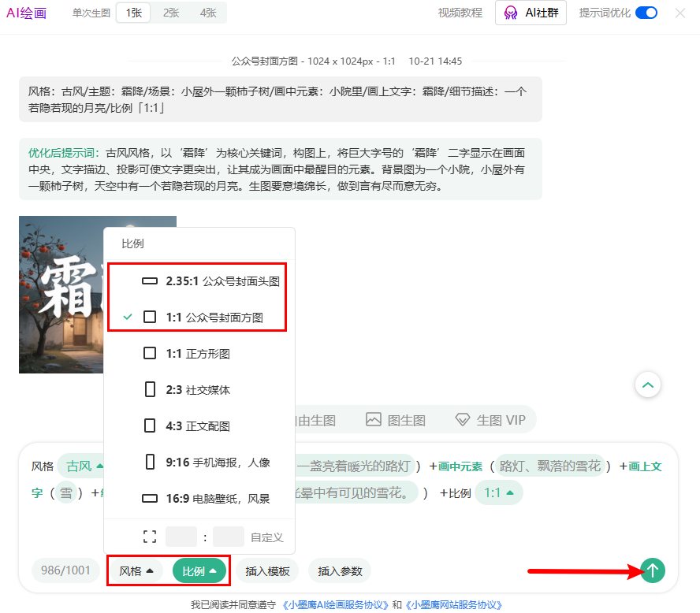Click the 插入参数 button

pyautogui.click(x=340, y=570)
